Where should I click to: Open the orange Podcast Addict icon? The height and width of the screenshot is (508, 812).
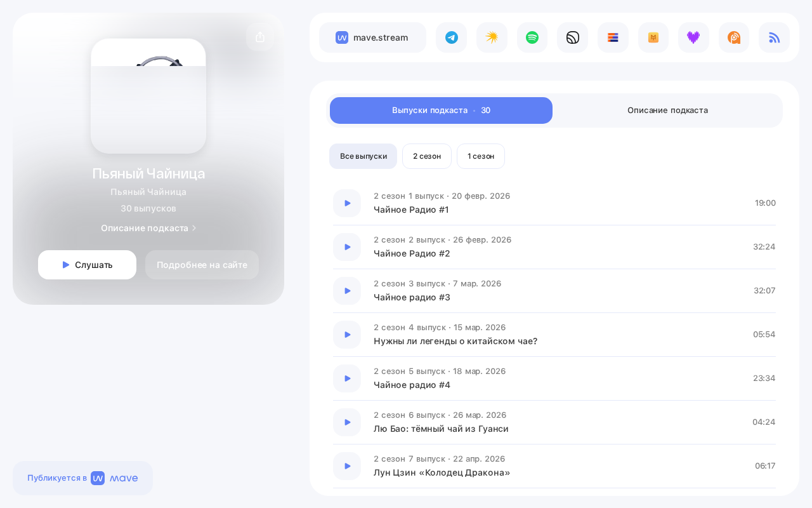point(734,37)
